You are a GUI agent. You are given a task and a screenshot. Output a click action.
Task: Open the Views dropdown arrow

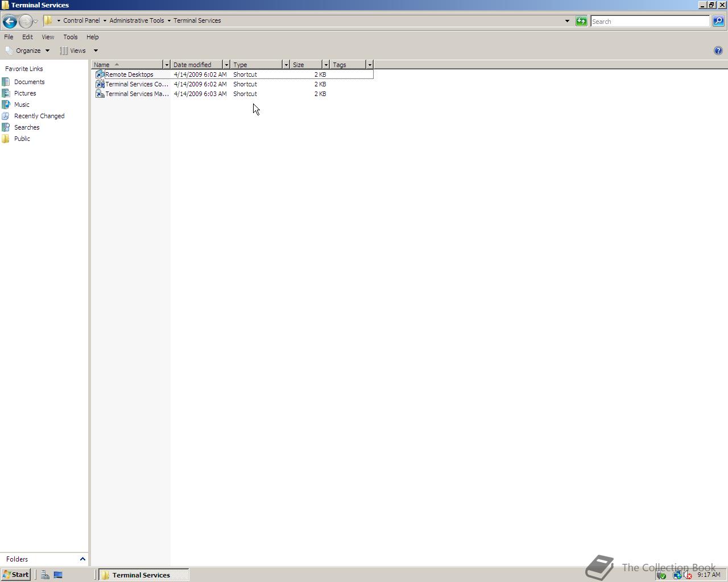[x=96, y=51]
